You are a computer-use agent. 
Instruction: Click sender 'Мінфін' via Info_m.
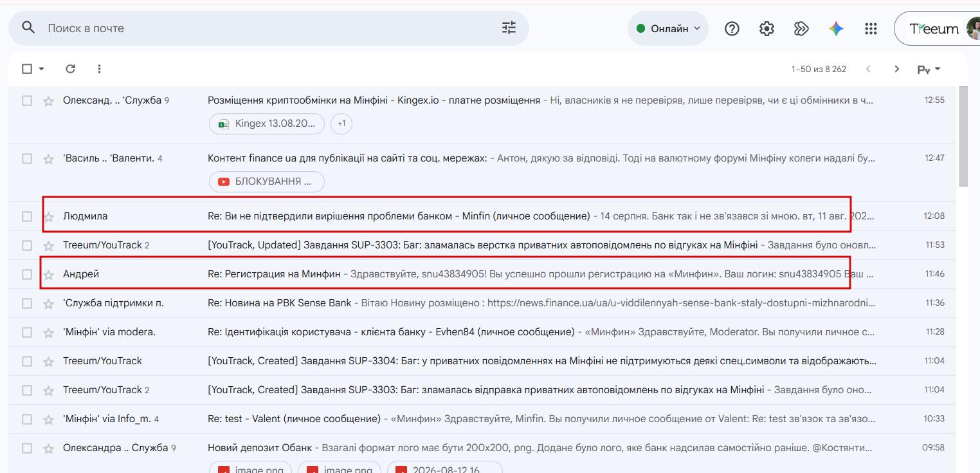point(107,419)
